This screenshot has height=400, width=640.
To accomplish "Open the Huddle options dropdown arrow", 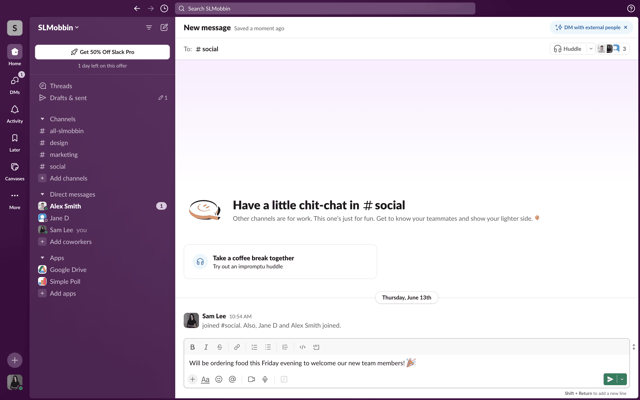I will (x=591, y=49).
